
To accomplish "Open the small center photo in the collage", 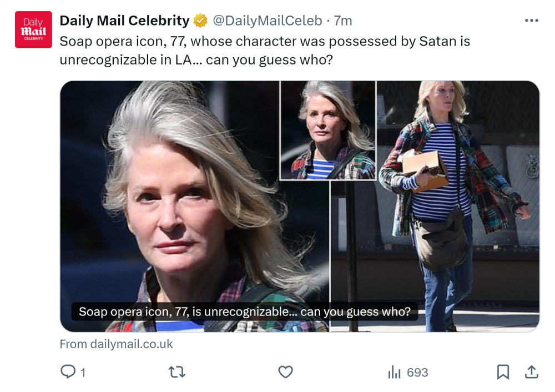I will point(327,130).
